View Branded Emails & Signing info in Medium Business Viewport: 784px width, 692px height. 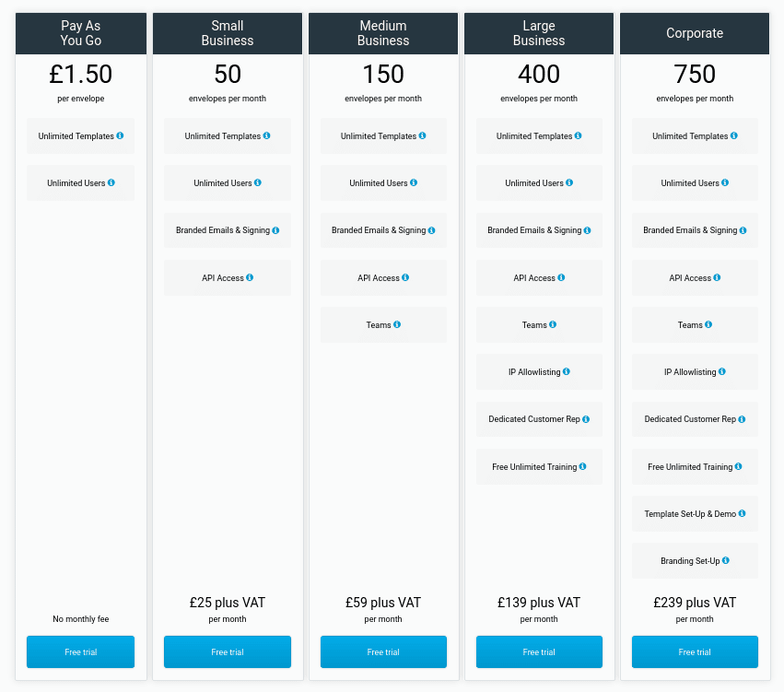[431, 230]
